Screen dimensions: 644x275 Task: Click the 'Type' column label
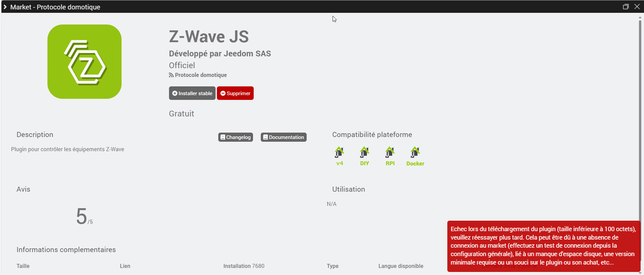pyautogui.click(x=333, y=266)
